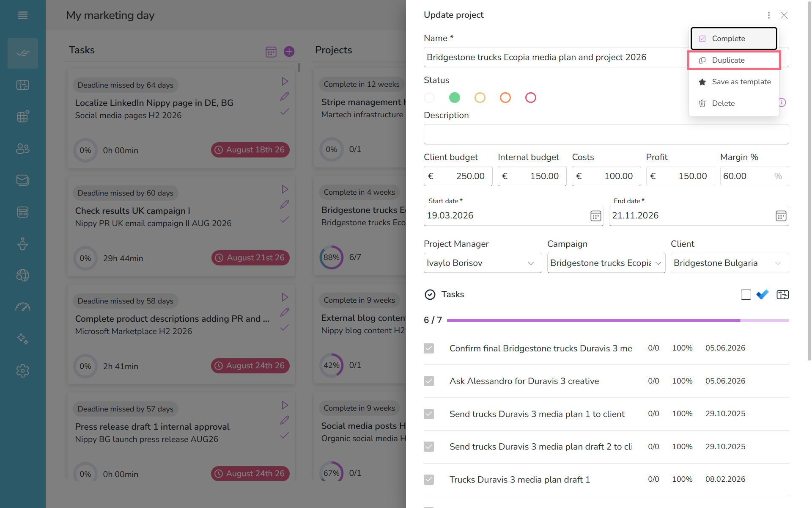This screenshot has height=508, width=812.
Task: Start timer for Localize LinkedIn Nippy task
Action: (x=285, y=81)
